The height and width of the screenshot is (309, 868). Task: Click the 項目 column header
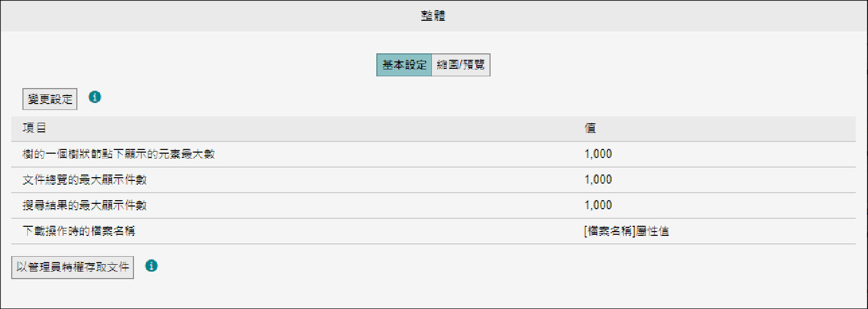pyautogui.click(x=34, y=128)
